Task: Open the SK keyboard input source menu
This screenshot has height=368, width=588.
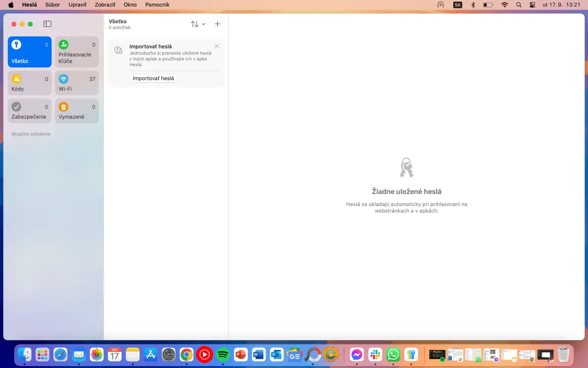Action: 458,5
